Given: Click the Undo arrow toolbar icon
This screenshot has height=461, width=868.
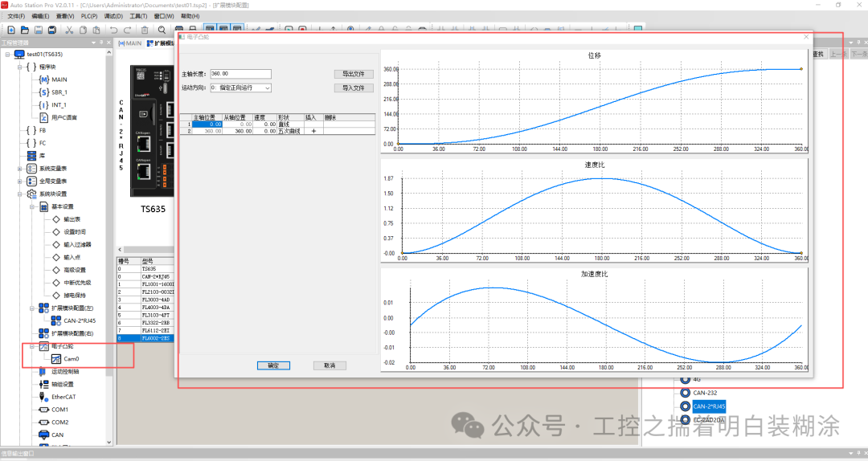Looking at the screenshot, I should [113, 30].
